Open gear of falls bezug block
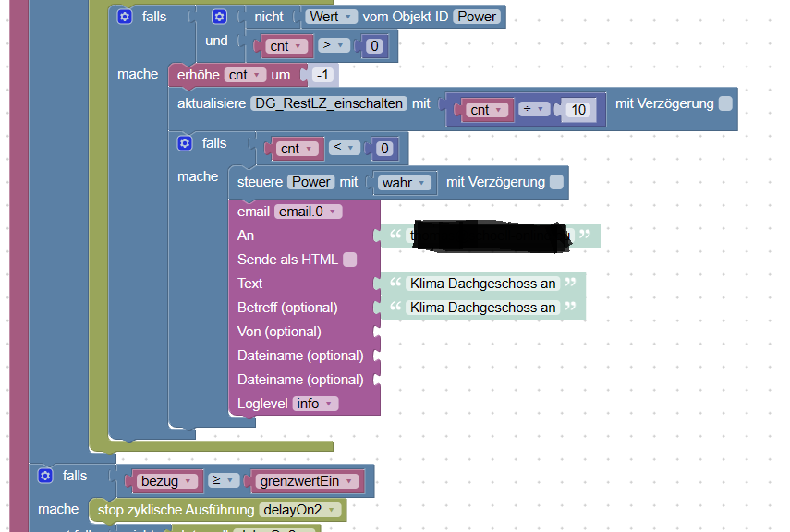This screenshot has width=790, height=532. (x=45, y=476)
